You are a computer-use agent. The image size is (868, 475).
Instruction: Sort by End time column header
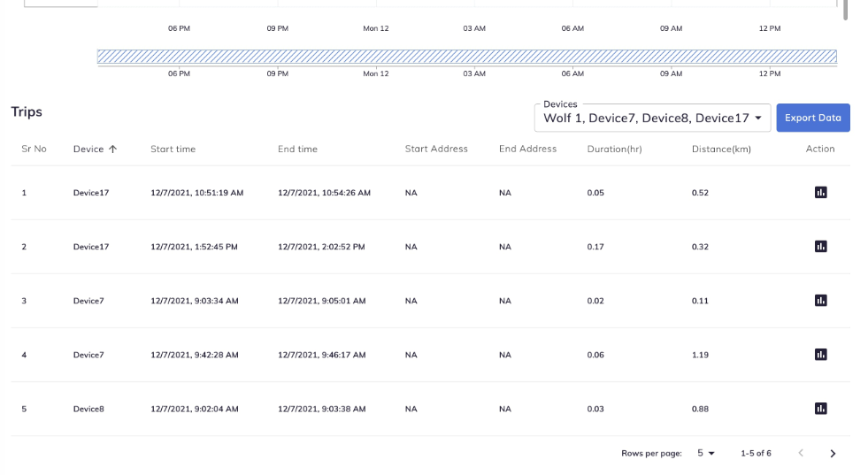click(x=297, y=149)
